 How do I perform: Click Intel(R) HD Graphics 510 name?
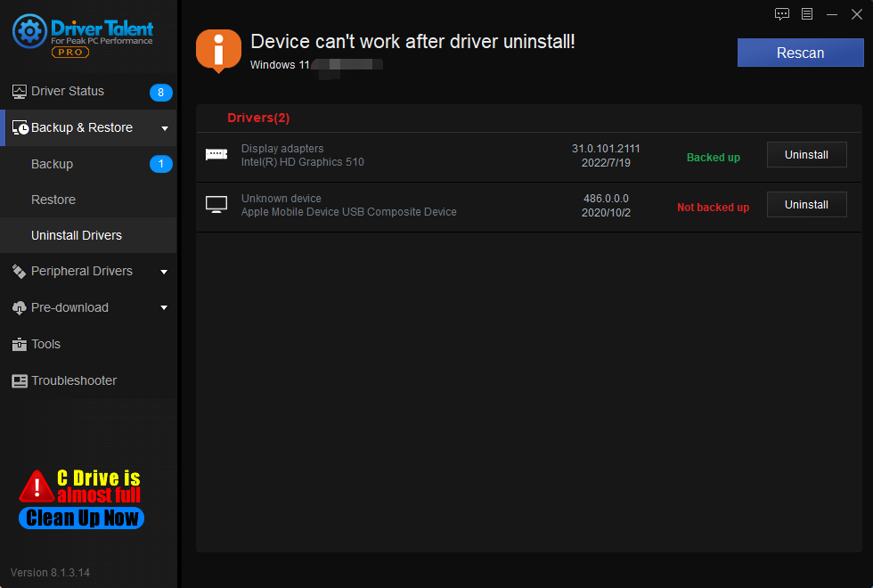pyautogui.click(x=302, y=162)
